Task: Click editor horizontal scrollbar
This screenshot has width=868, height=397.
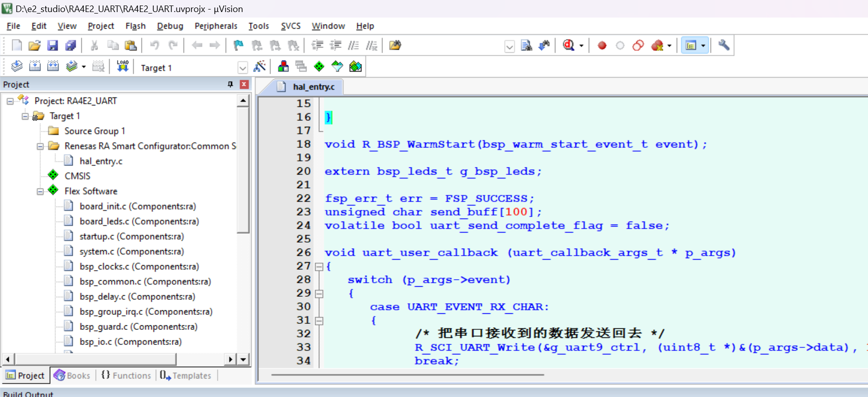Action: 408,374
